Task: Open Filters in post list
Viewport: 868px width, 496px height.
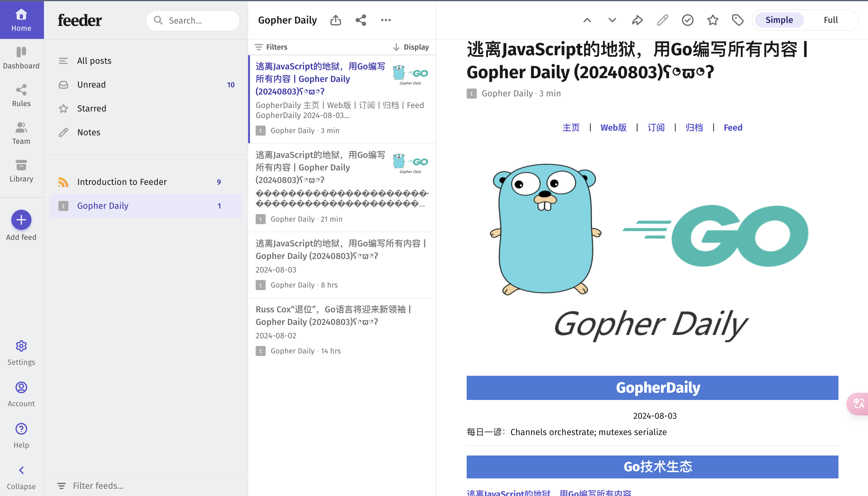Action: pos(271,47)
